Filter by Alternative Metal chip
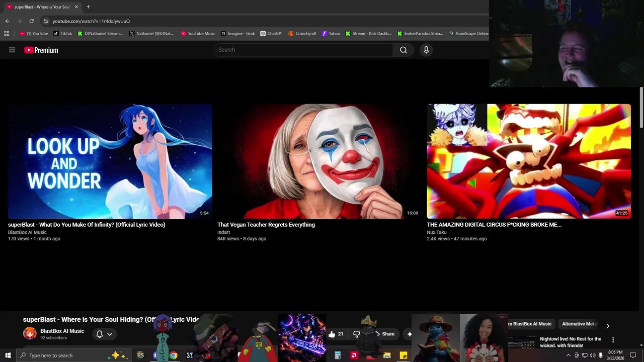 pyautogui.click(x=579, y=324)
